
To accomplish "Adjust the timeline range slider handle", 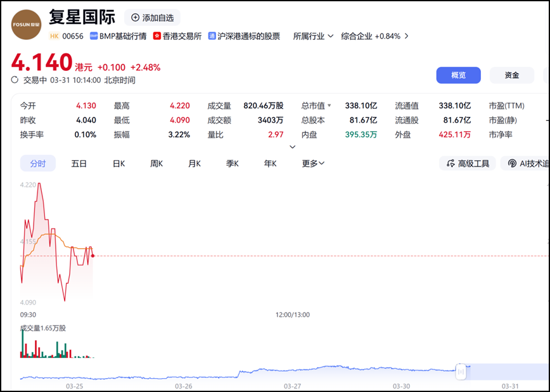I will tap(461, 372).
